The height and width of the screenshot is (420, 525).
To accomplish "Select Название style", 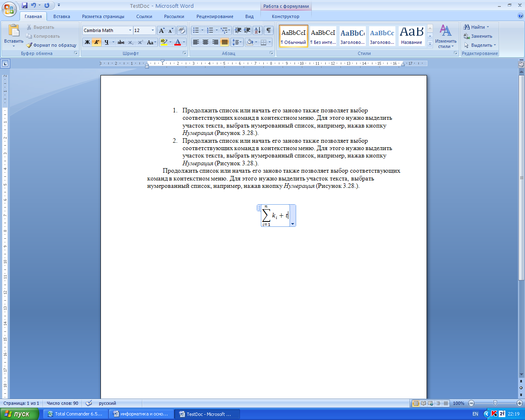I will [x=412, y=37].
